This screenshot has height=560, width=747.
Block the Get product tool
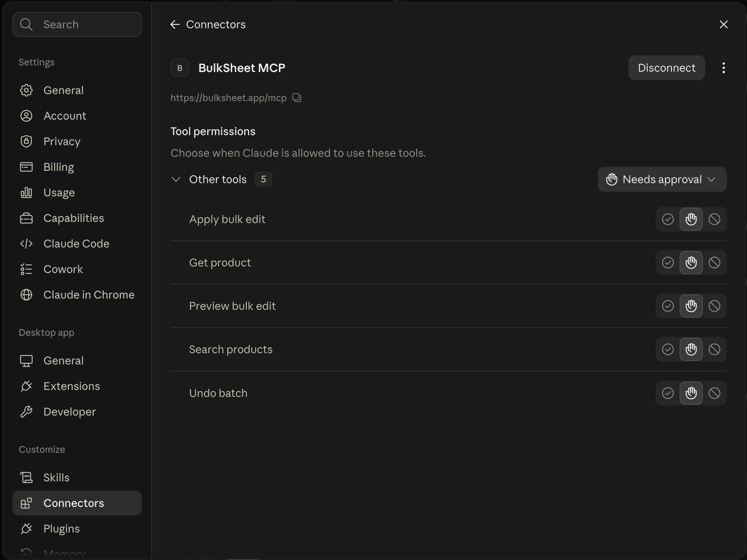click(714, 263)
